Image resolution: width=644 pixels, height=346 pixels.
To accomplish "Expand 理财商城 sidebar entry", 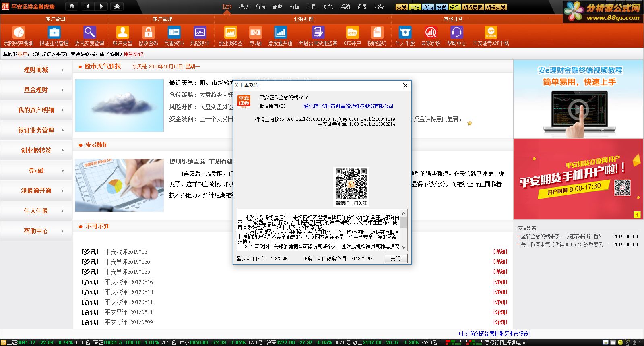I will 36,70.
